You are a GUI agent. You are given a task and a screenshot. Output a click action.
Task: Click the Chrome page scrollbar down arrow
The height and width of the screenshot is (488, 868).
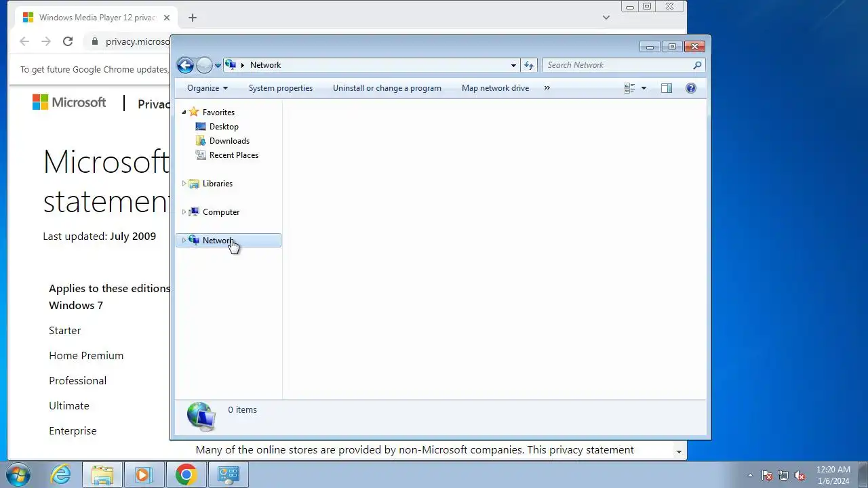coord(679,451)
